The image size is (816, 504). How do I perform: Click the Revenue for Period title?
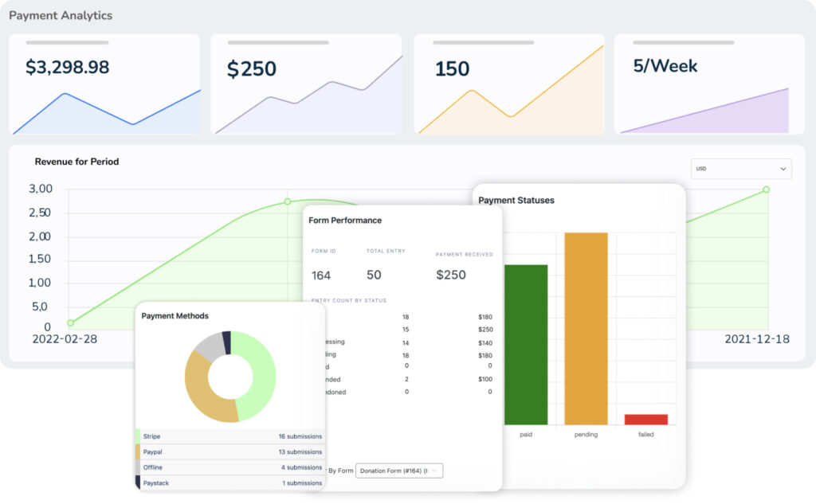76,162
